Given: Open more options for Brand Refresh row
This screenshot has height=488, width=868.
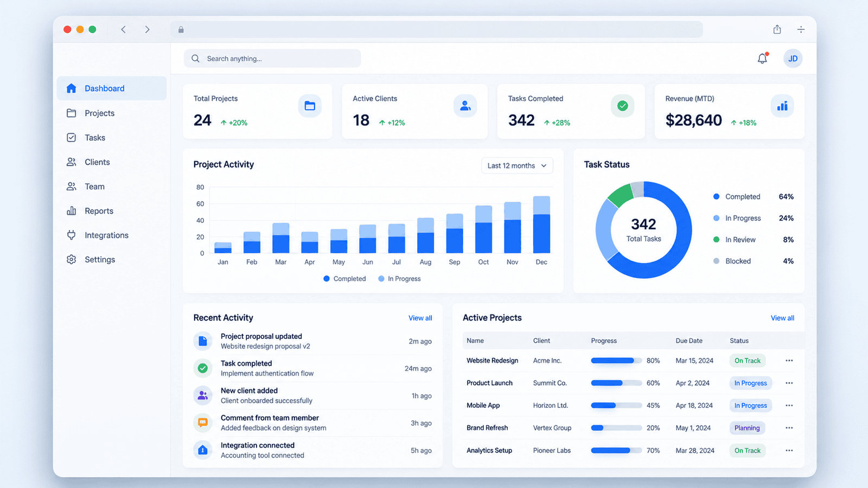Looking at the screenshot, I should (x=789, y=428).
